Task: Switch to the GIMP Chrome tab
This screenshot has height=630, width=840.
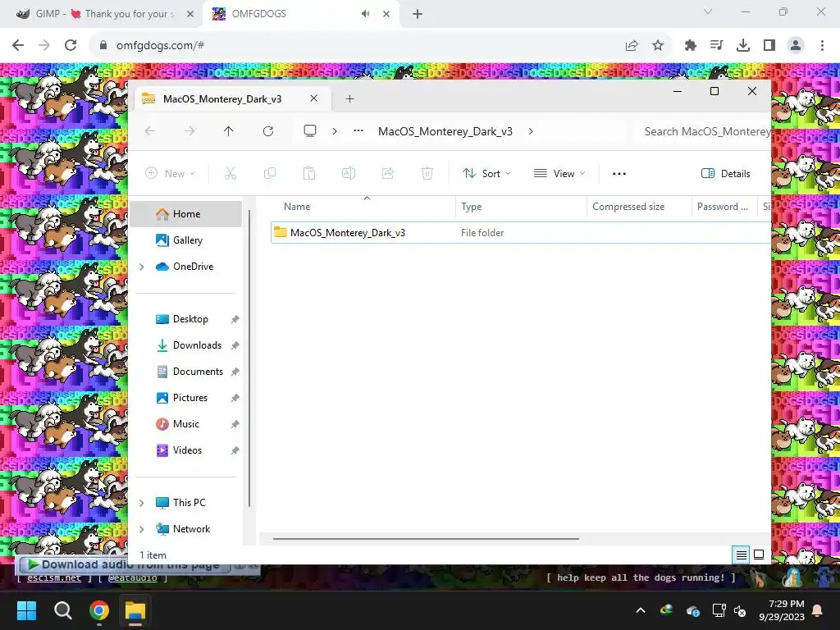Action: 102,14
